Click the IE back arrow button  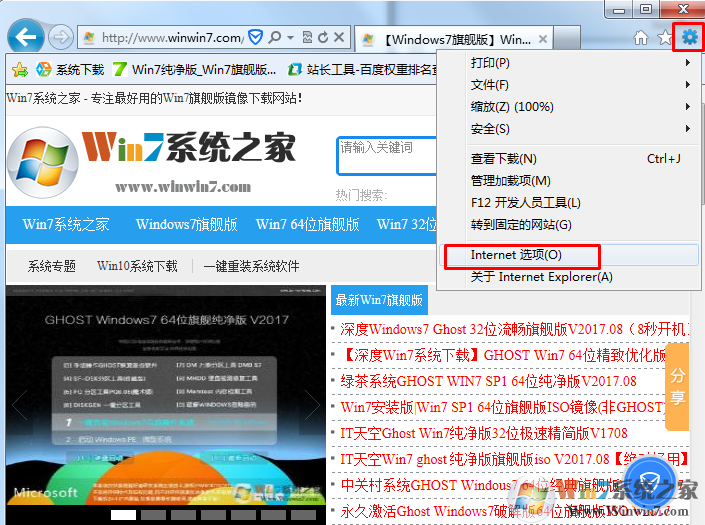tap(26, 37)
